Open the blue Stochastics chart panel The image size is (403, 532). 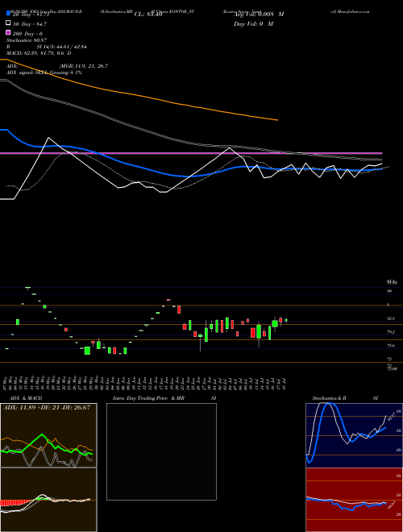pyautogui.click(x=354, y=435)
